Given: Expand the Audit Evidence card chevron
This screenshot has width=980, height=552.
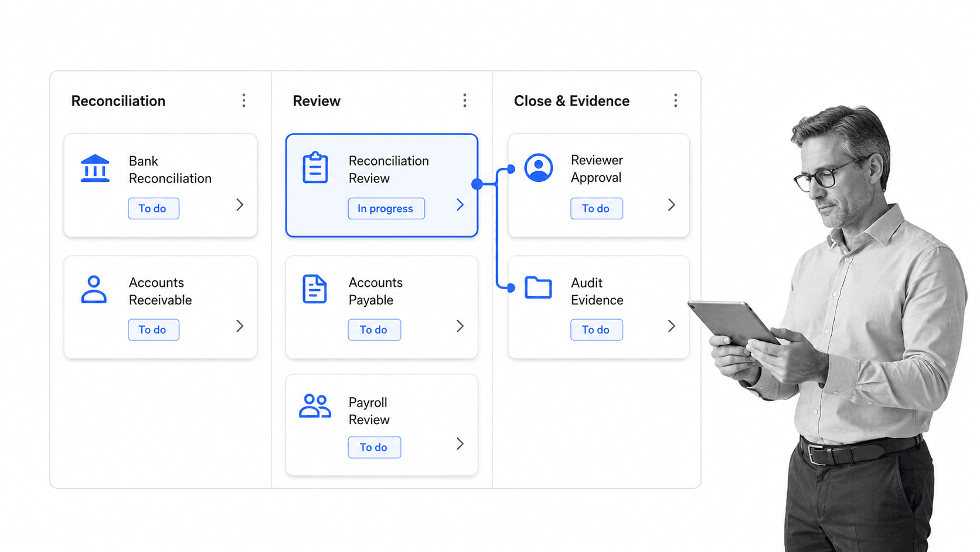Looking at the screenshot, I should point(672,326).
